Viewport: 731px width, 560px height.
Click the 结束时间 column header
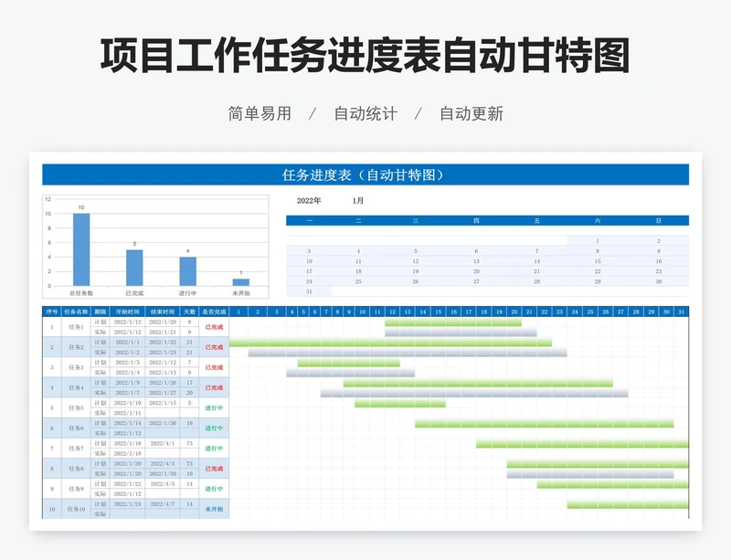163,312
